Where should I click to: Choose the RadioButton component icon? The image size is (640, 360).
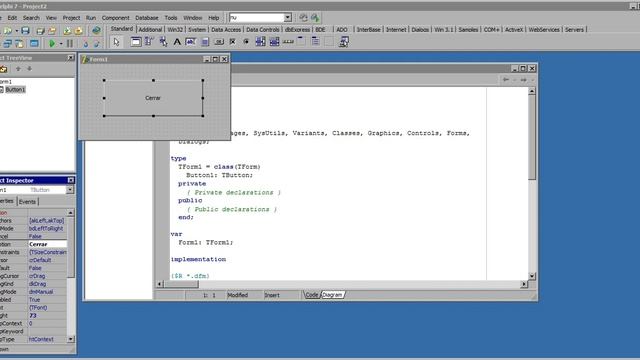tap(246, 42)
